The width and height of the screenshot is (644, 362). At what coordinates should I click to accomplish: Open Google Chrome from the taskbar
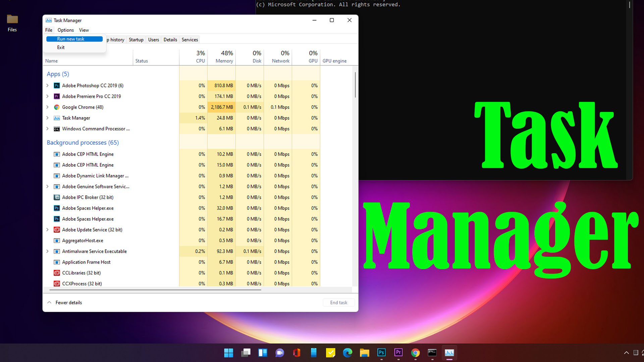tap(415, 353)
